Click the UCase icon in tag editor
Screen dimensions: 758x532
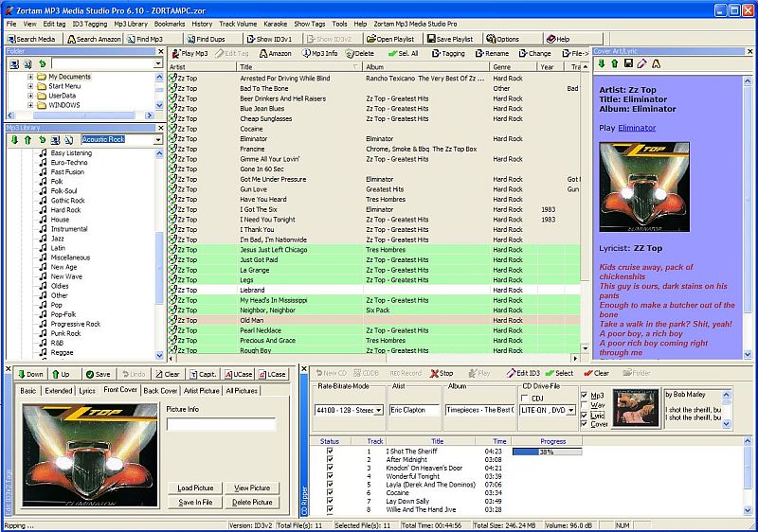coord(237,374)
